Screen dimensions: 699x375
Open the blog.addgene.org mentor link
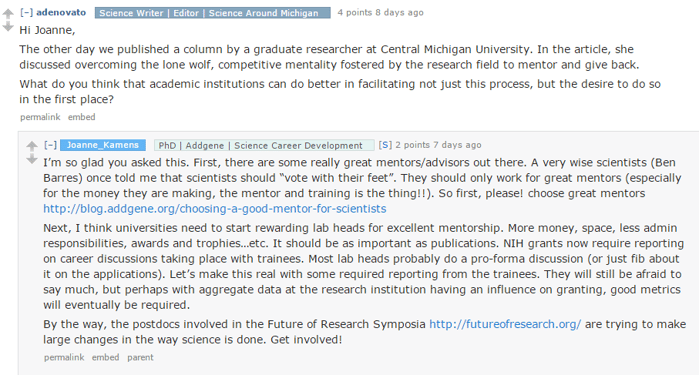(215, 209)
